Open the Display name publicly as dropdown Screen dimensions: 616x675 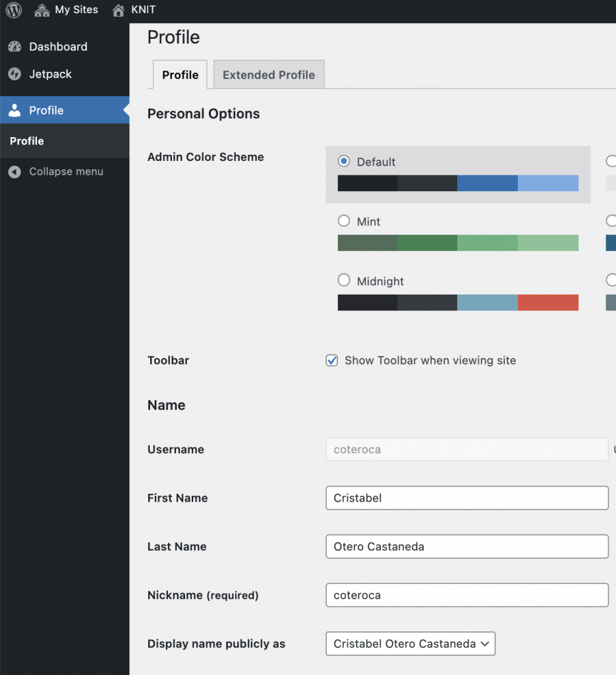click(410, 643)
